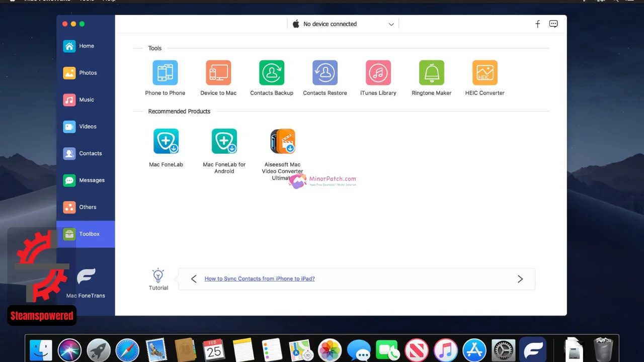Open the Phone to Phone tool

(165, 73)
